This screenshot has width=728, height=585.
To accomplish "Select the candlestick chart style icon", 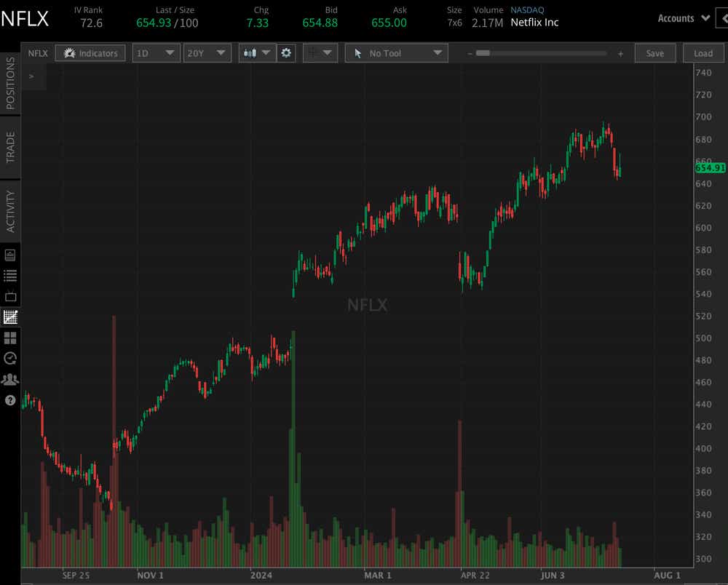I will [251, 52].
